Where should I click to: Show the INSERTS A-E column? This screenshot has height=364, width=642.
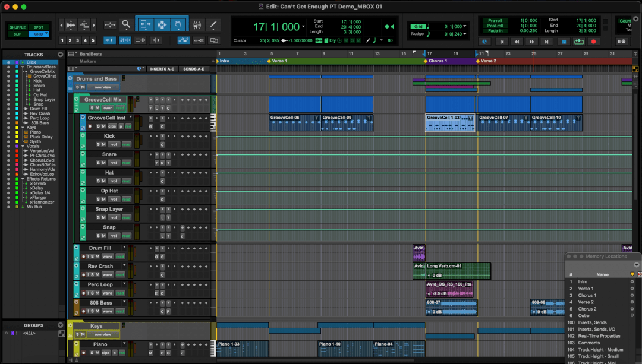click(162, 68)
